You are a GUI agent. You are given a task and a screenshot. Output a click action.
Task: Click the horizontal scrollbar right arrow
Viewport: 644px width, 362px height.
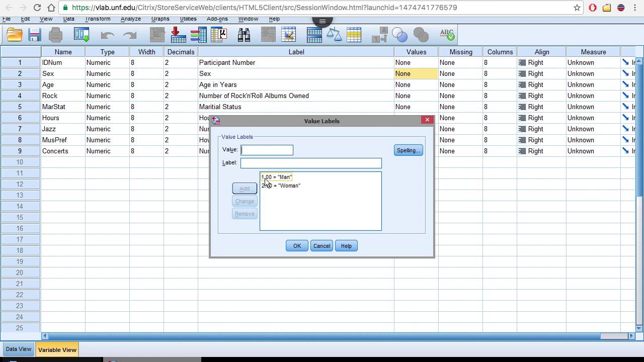[x=632, y=336]
